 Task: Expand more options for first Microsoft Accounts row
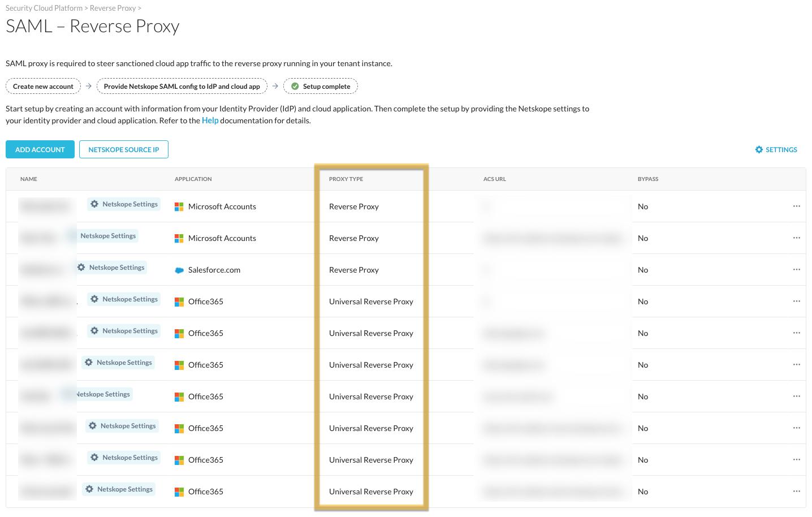796,206
